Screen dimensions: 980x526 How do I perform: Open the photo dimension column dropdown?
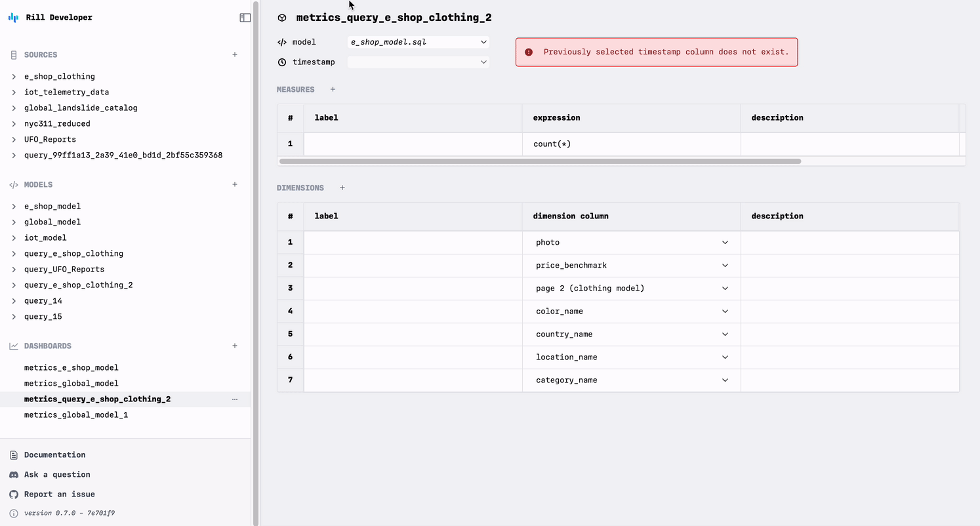pyautogui.click(x=632, y=242)
